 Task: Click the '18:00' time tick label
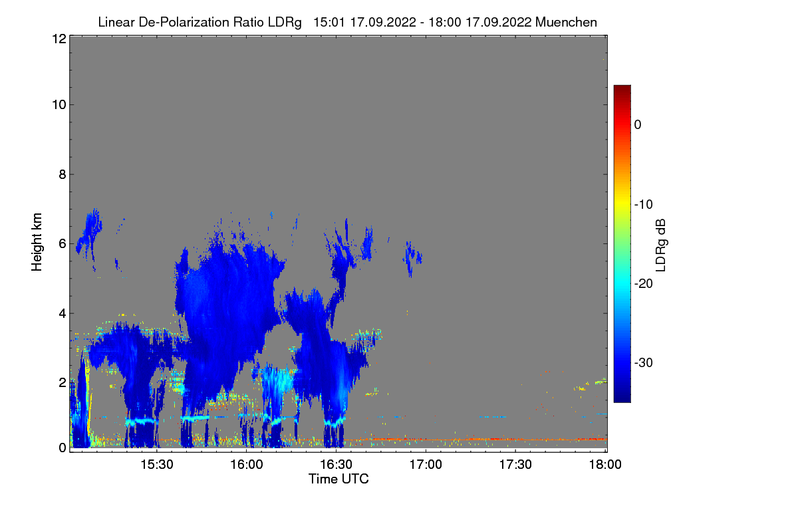tap(604, 465)
